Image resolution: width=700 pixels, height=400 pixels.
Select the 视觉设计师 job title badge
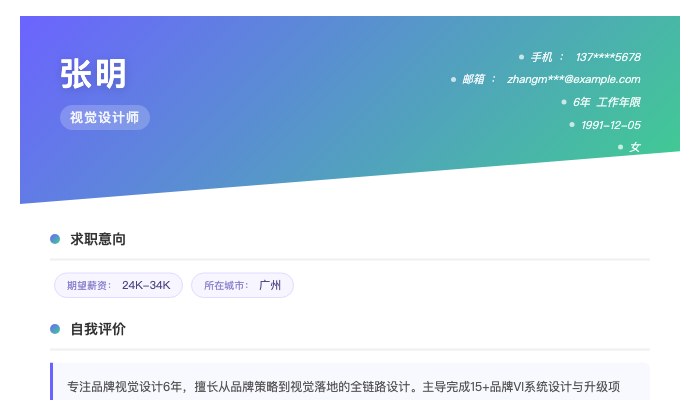(x=105, y=117)
